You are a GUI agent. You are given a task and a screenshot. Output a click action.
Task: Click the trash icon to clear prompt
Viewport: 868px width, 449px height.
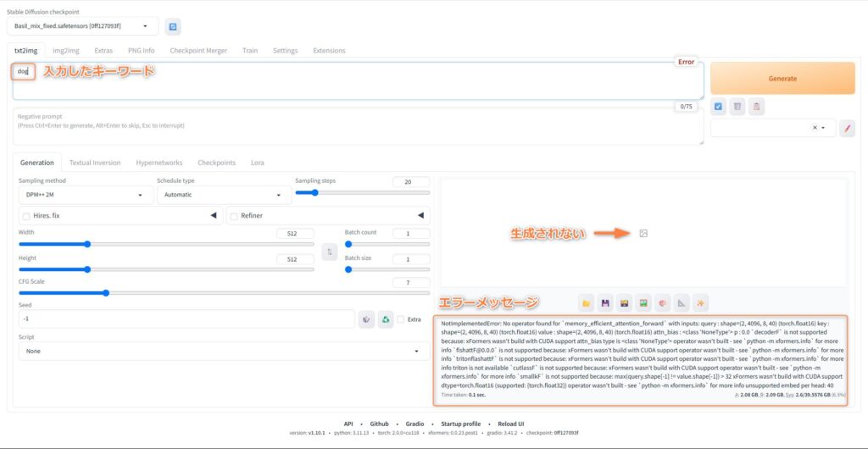click(737, 107)
